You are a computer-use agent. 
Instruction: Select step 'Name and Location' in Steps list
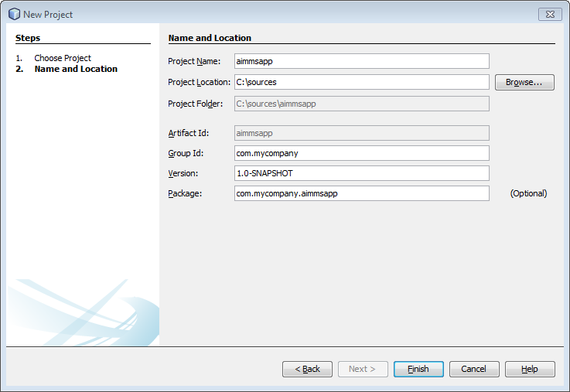pos(76,69)
